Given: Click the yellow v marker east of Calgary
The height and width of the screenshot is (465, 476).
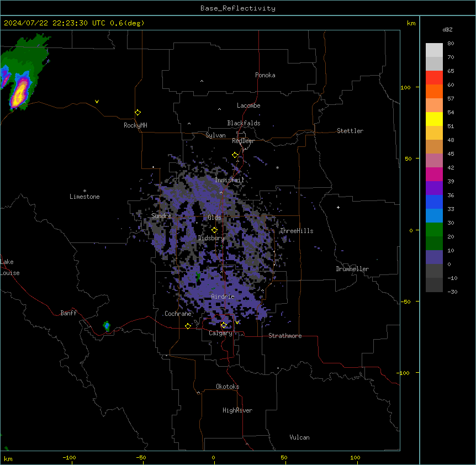Looking at the screenshot, I should point(237,323).
